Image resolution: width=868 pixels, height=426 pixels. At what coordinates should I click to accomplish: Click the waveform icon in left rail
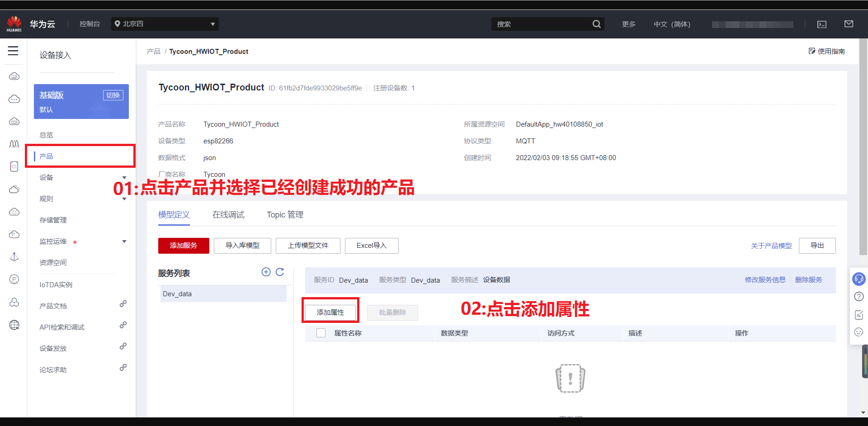coord(14,144)
